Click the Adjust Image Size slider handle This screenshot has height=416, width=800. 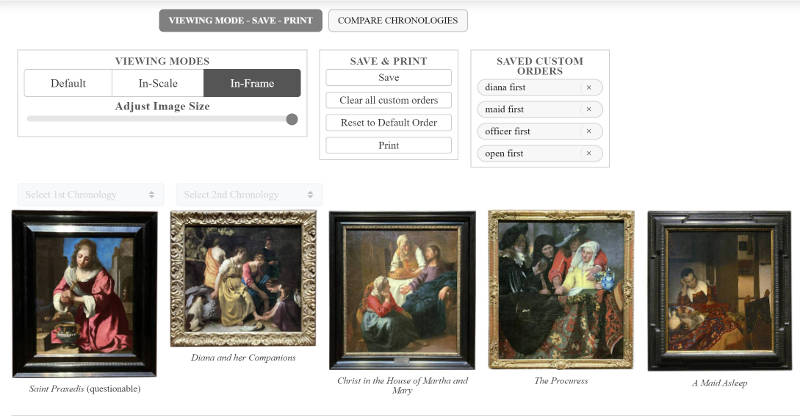click(292, 119)
